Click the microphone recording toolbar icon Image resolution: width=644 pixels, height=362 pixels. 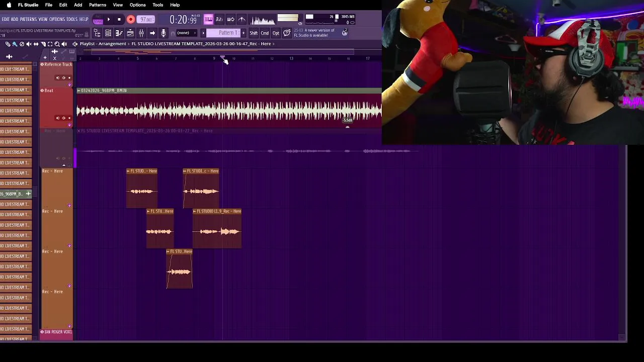point(164,33)
